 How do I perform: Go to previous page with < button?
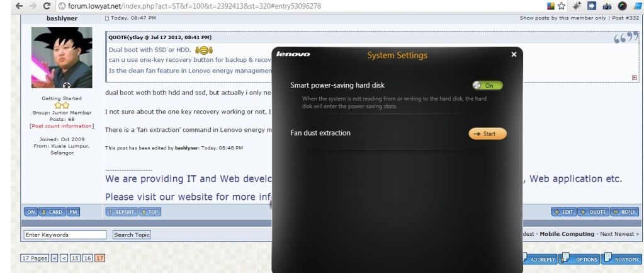click(x=64, y=258)
